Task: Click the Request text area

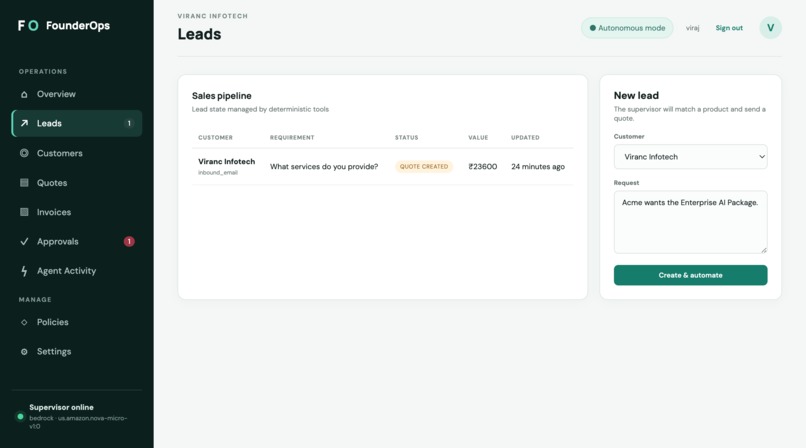Action: (x=690, y=222)
